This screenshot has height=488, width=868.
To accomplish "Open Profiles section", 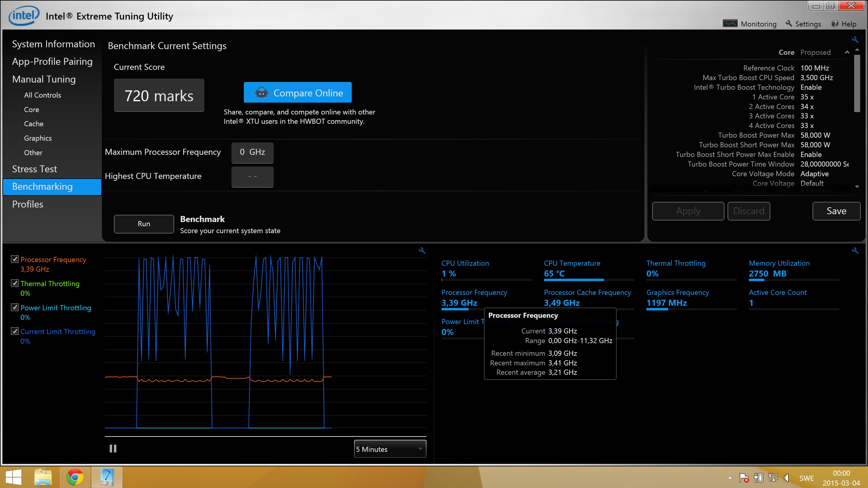I will (28, 204).
